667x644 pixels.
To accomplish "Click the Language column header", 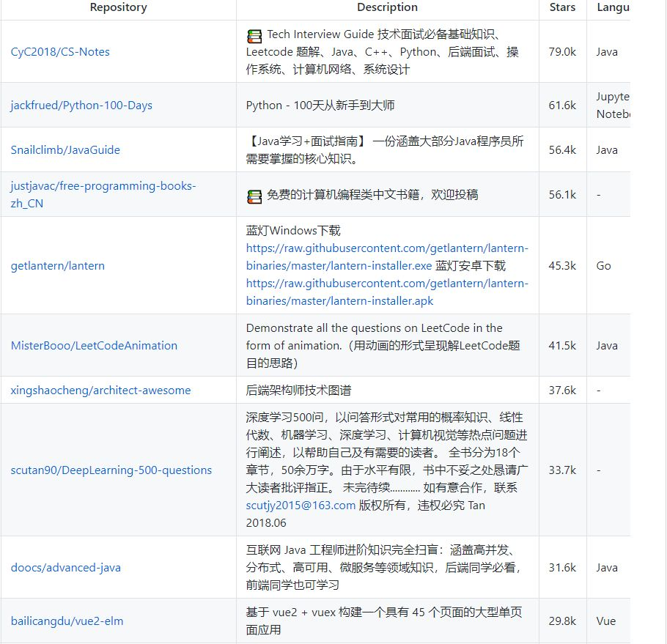I will [613, 7].
